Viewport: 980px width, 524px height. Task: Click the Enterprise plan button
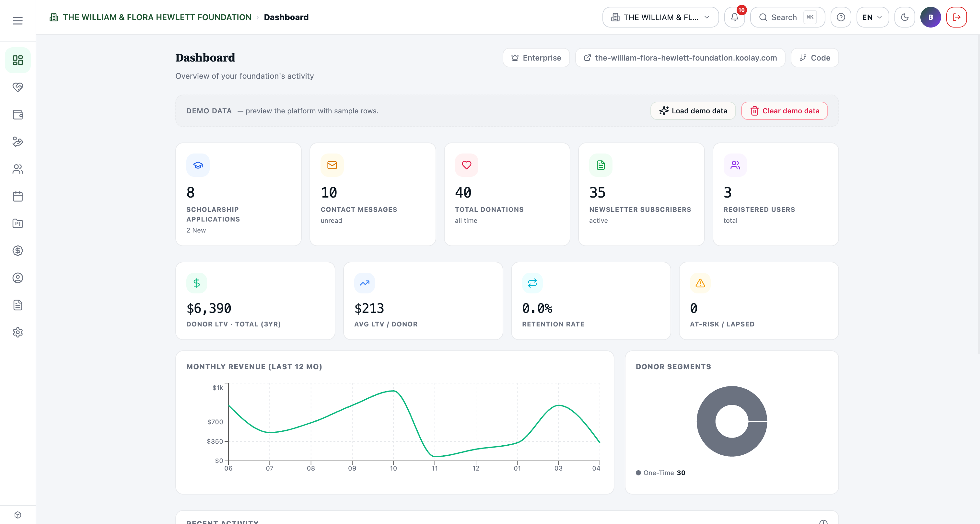536,58
